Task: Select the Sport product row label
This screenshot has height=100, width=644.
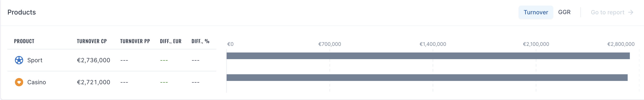Action: [35, 60]
